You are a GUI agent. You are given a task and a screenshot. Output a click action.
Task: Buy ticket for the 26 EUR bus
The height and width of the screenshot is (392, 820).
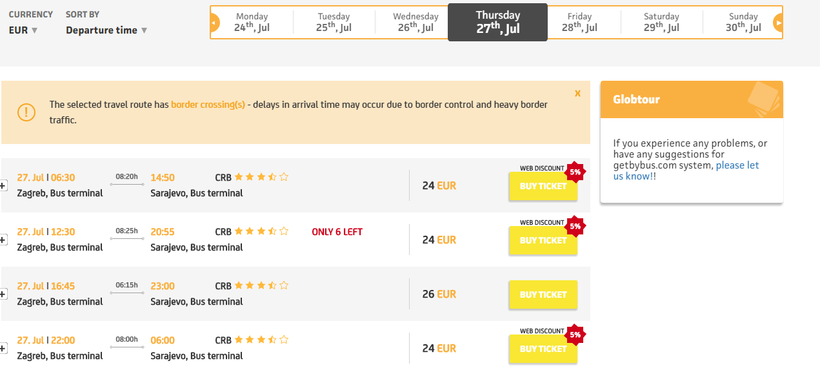click(543, 295)
